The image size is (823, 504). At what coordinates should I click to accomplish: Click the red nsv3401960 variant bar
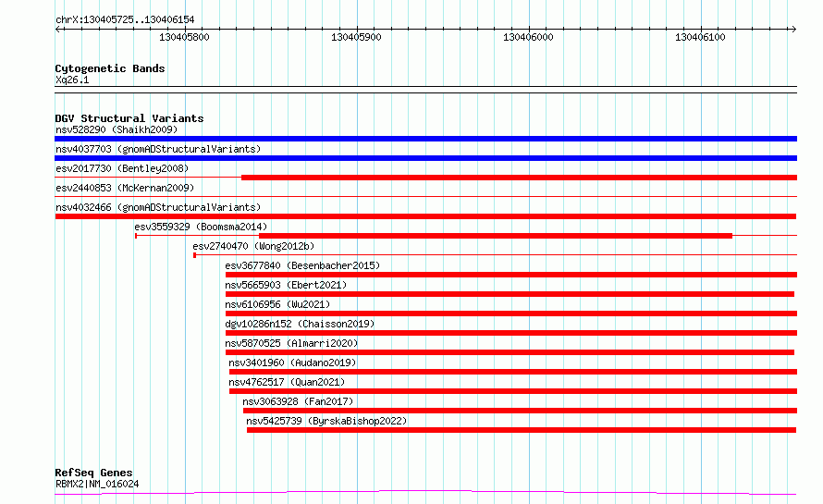[x=513, y=372]
